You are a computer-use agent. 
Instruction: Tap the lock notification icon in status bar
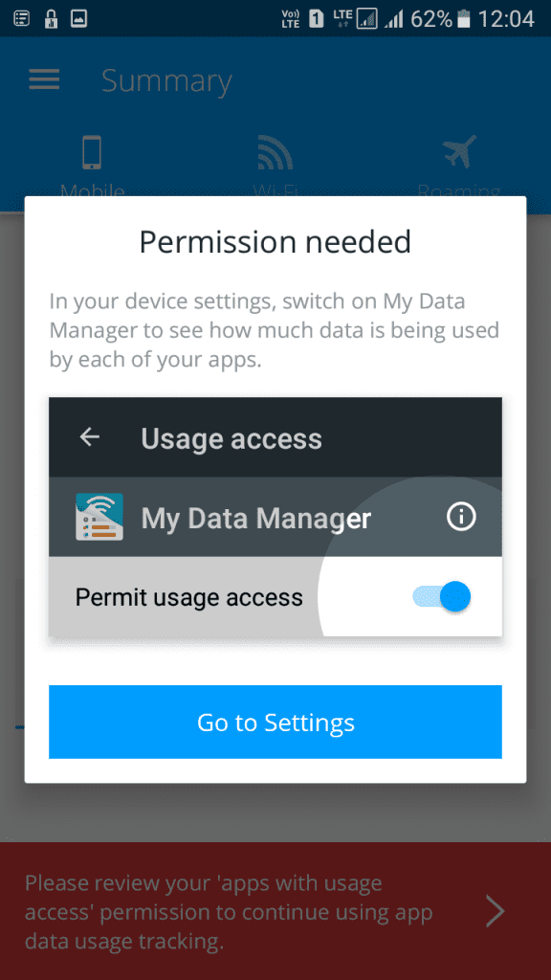(x=51, y=19)
